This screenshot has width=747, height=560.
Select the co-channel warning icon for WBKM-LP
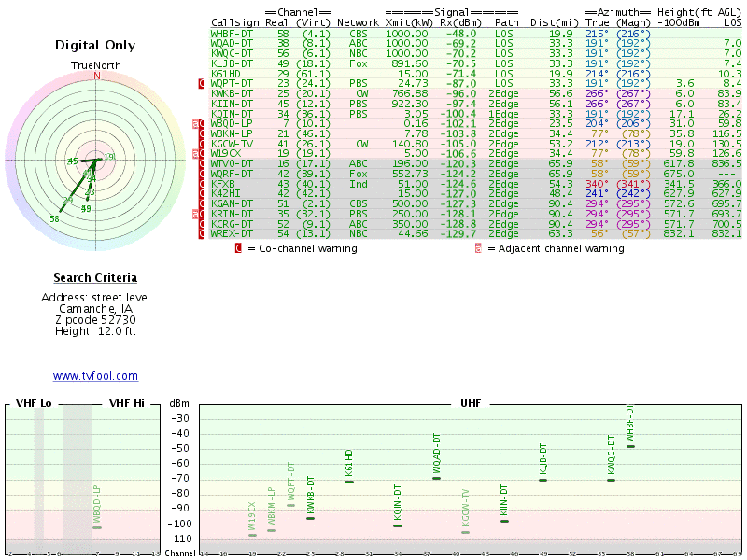202,133
